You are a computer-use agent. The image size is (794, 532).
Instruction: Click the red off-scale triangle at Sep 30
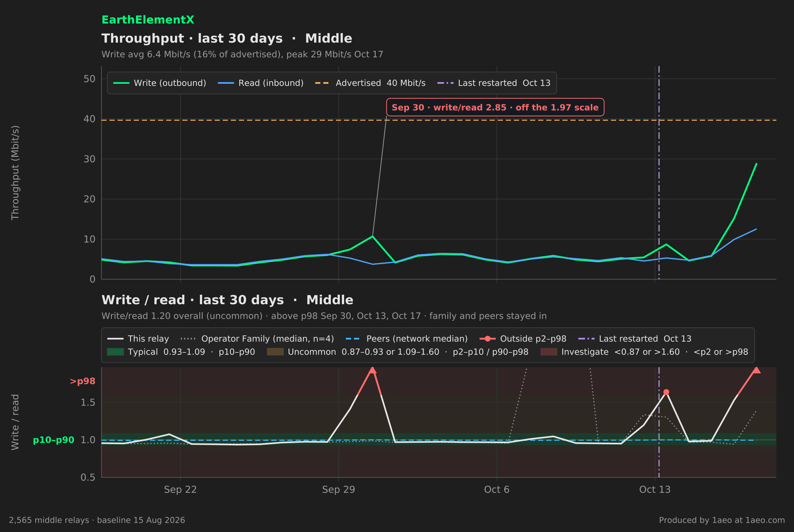(x=373, y=370)
